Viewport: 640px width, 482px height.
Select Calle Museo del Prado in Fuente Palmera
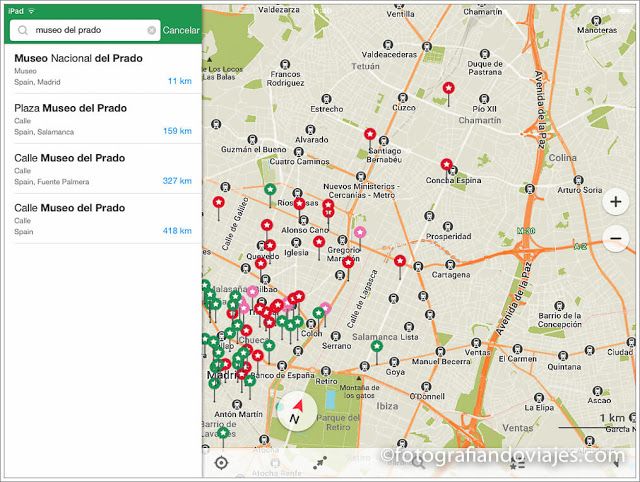coord(103,169)
